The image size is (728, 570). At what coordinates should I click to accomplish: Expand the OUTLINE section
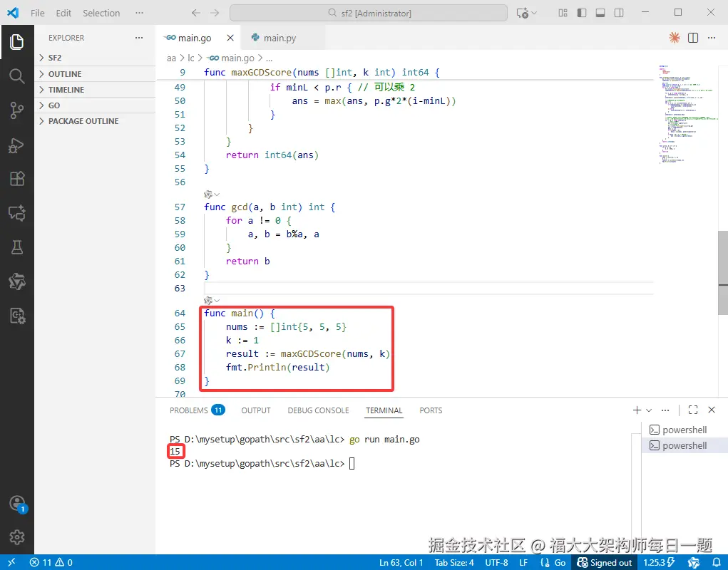[95, 73]
